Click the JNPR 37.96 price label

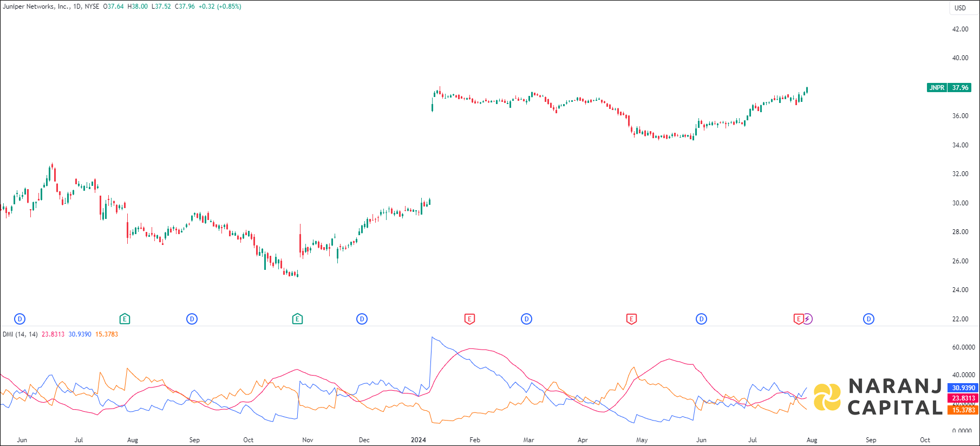pos(949,88)
